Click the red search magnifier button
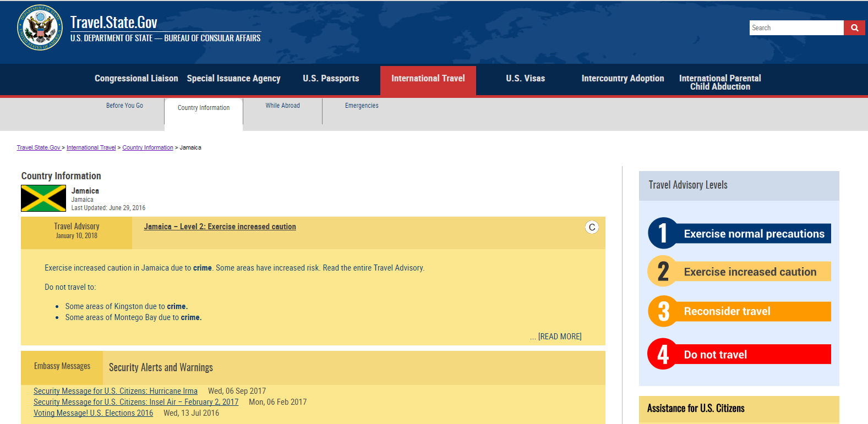Image resolution: width=868 pixels, height=424 pixels. click(854, 27)
